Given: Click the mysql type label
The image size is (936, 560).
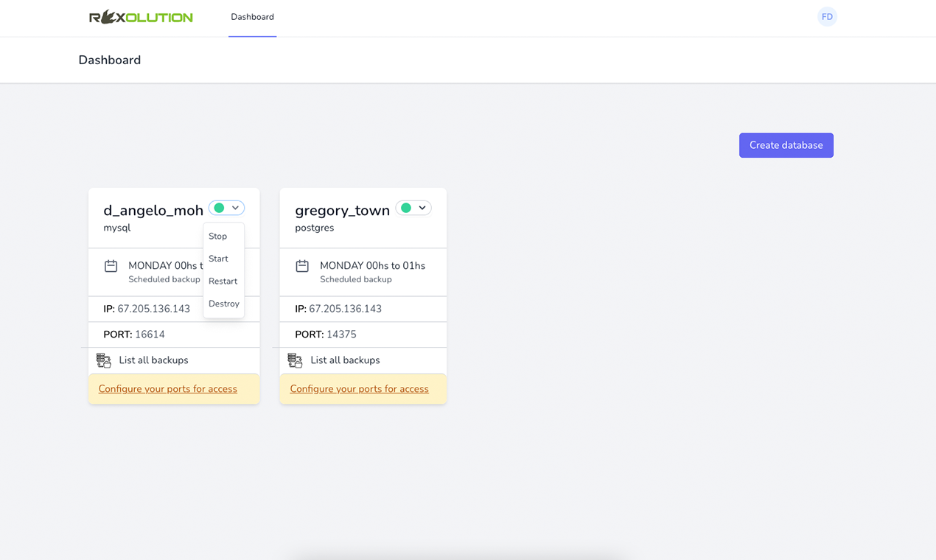Looking at the screenshot, I should point(116,228).
